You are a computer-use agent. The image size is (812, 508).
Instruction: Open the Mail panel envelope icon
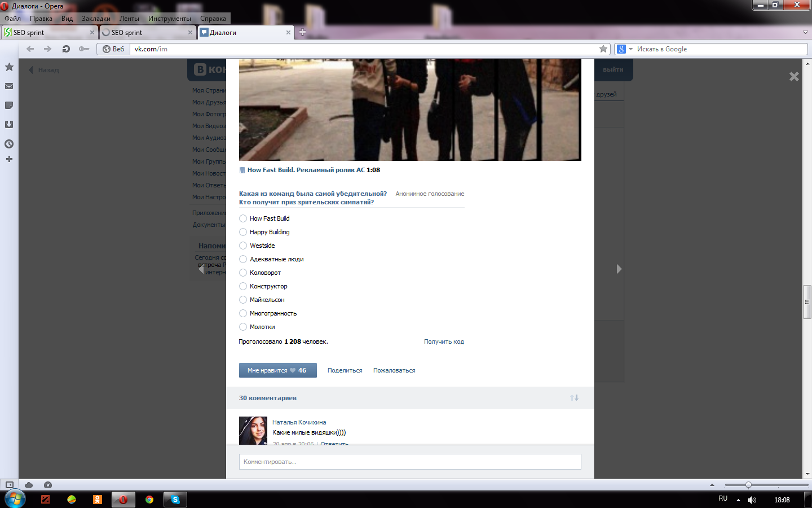point(9,86)
